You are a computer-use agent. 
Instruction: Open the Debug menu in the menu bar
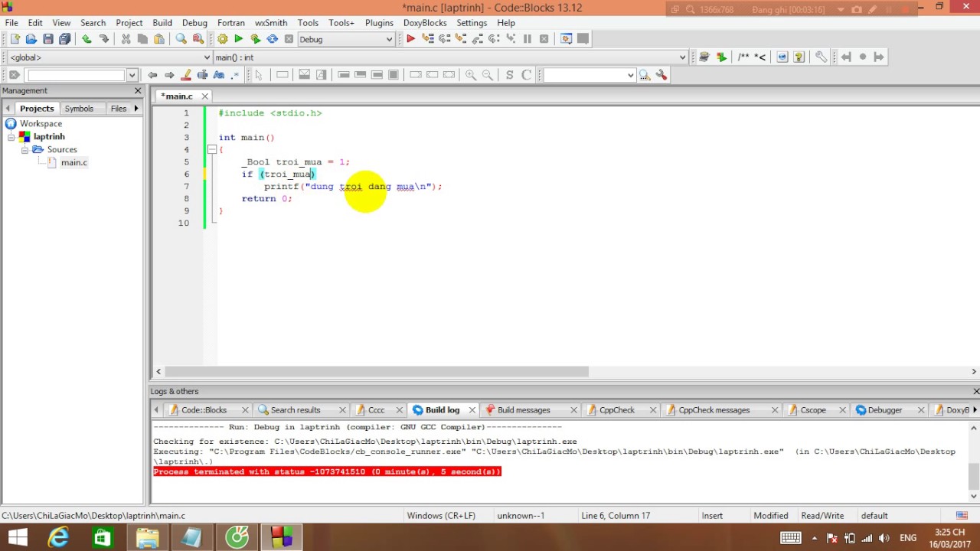coord(194,23)
